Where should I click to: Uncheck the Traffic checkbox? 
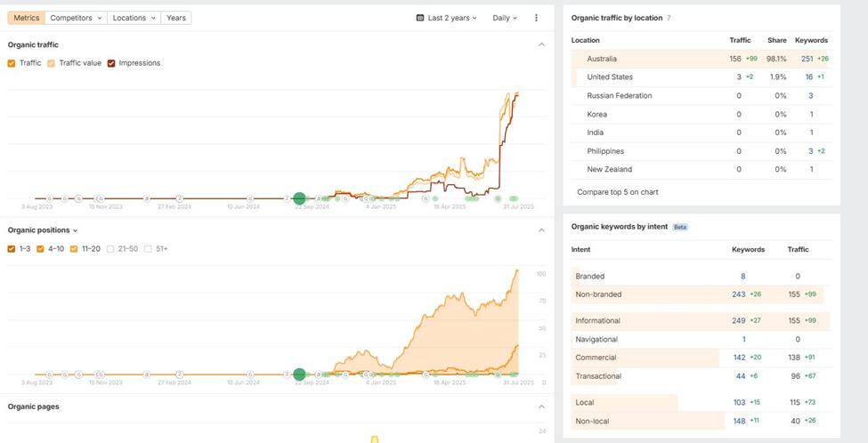12,63
